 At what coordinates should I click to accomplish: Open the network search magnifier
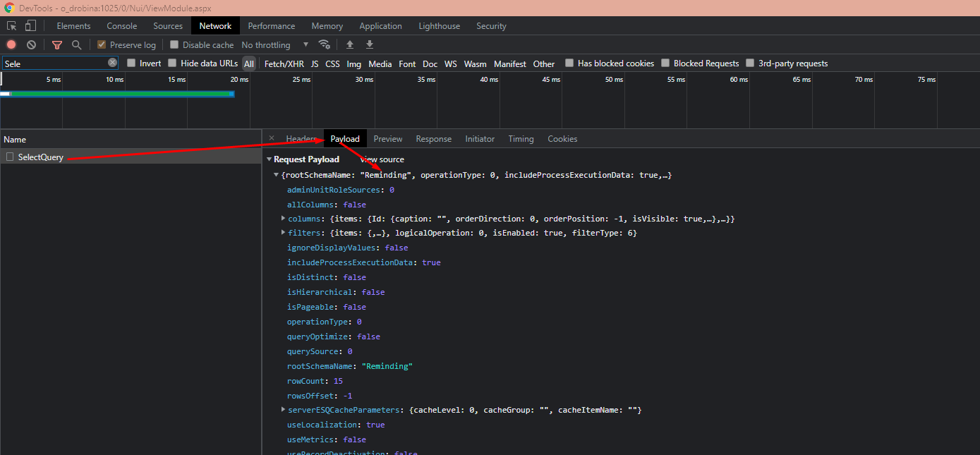(x=76, y=44)
